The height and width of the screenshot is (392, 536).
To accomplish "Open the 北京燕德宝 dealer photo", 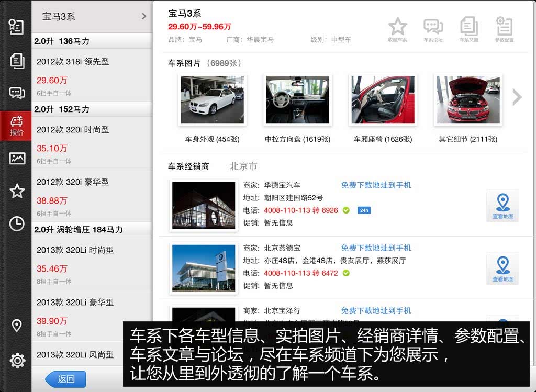I will click(x=204, y=268).
